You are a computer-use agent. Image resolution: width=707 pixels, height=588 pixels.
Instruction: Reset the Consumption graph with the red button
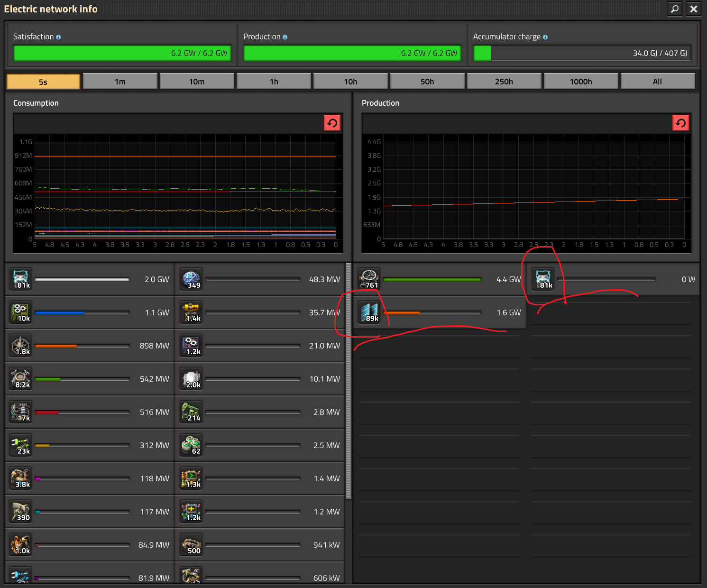click(332, 123)
